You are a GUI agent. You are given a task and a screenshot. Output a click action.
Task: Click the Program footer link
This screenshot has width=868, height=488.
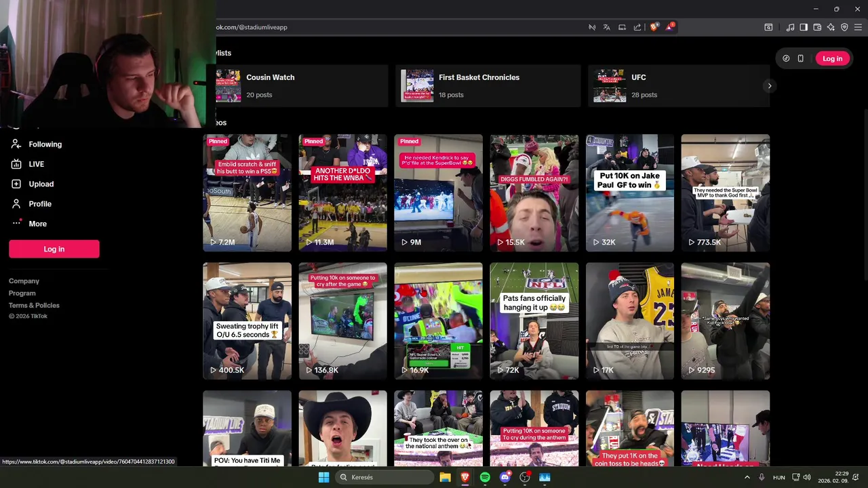coord(22,293)
